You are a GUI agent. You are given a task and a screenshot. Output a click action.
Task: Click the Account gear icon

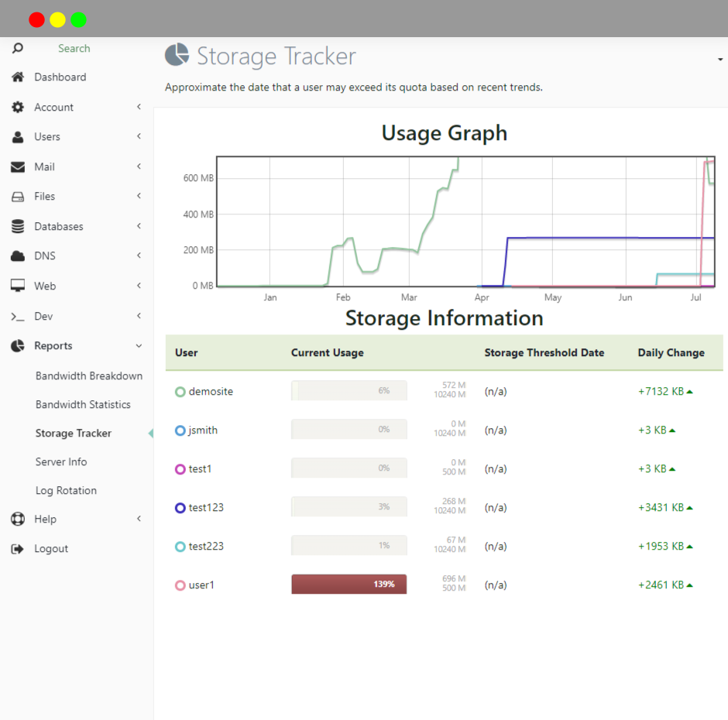point(18,108)
